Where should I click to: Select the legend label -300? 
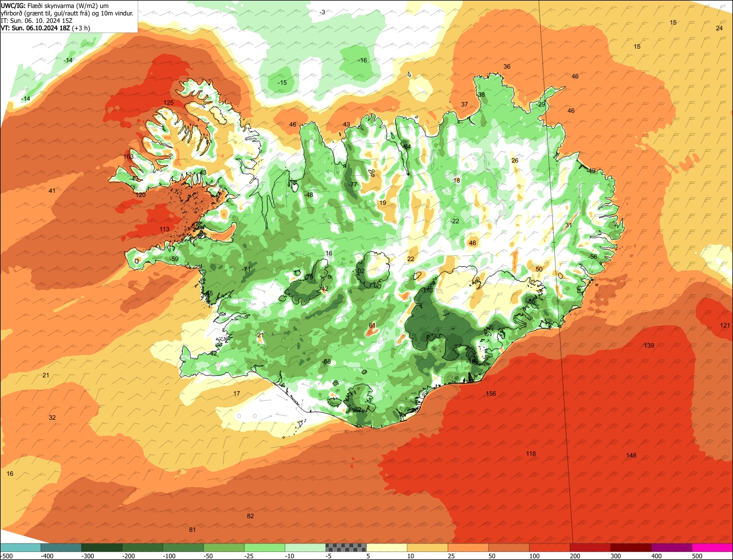click(x=88, y=555)
